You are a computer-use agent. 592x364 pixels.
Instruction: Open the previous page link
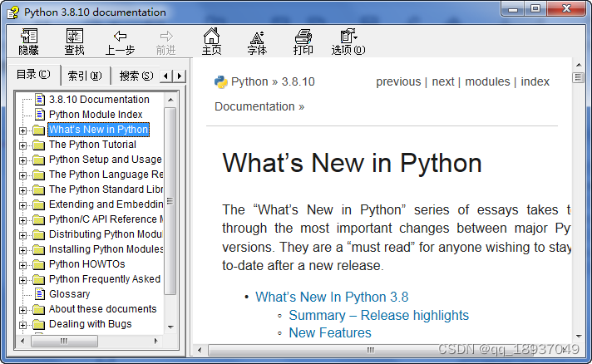(x=398, y=81)
